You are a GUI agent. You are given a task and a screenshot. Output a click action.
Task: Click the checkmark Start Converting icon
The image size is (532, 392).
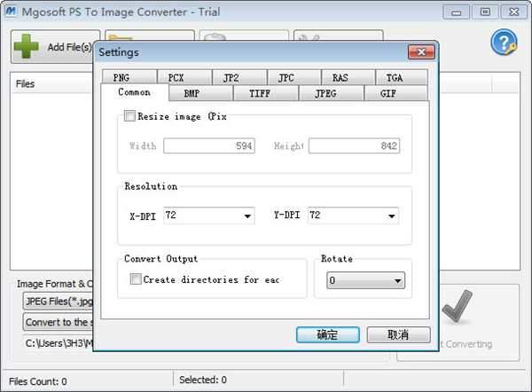[457, 306]
